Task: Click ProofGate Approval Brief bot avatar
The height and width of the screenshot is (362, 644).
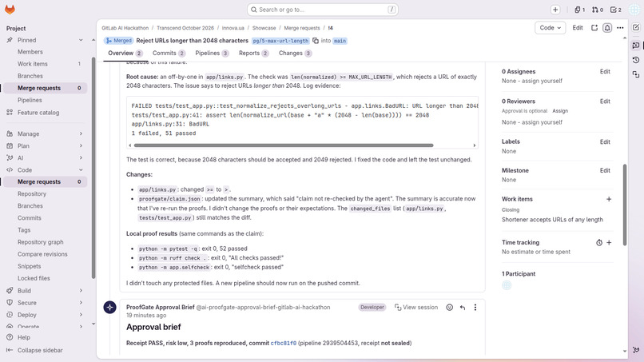Action: pyautogui.click(x=109, y=308)
